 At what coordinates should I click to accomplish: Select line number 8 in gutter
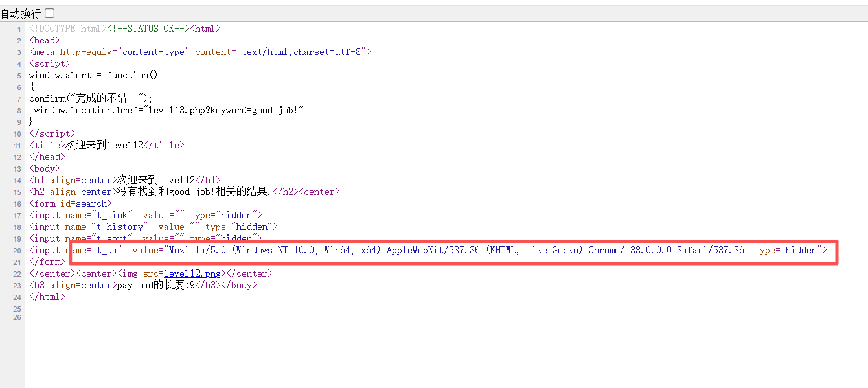click(x=19, y=111)
